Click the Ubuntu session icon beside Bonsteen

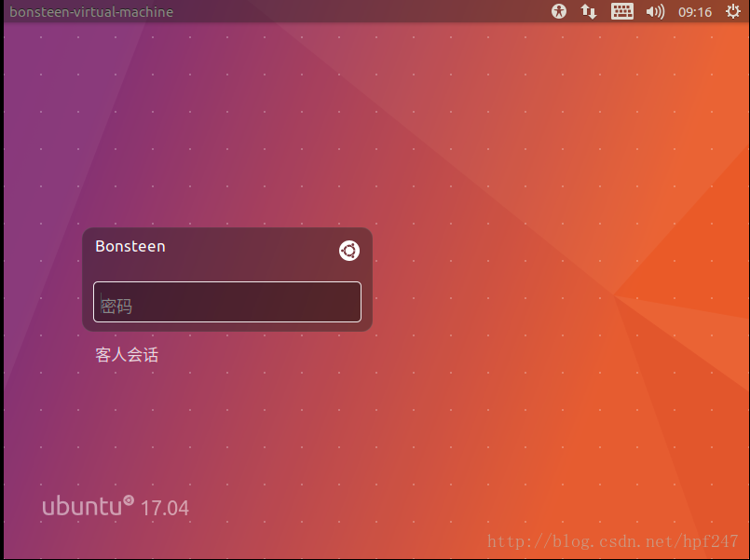click(349, 250)
